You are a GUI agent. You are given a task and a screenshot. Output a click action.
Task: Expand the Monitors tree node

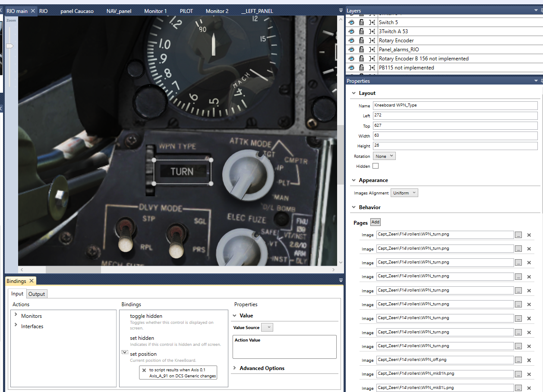(16, 315)
